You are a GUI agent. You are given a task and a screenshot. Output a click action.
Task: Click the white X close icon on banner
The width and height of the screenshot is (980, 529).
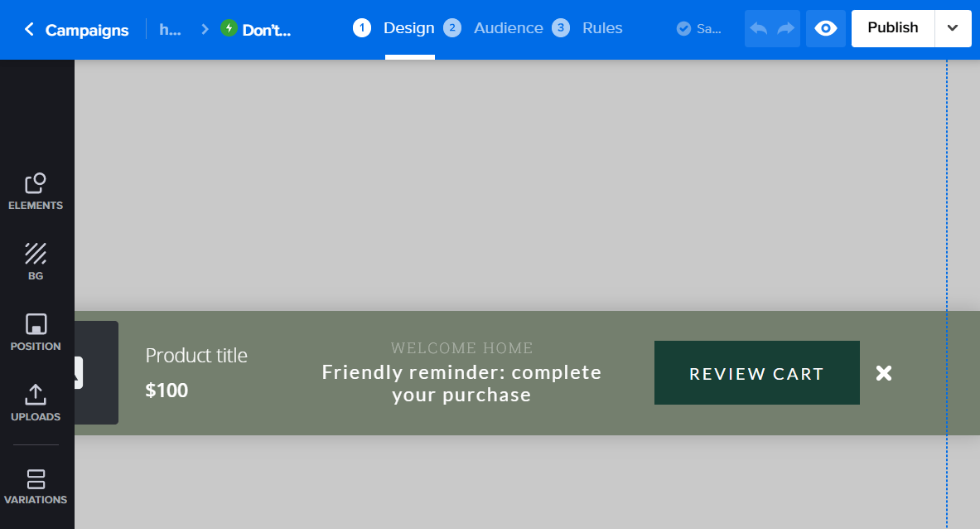[884, 373]
